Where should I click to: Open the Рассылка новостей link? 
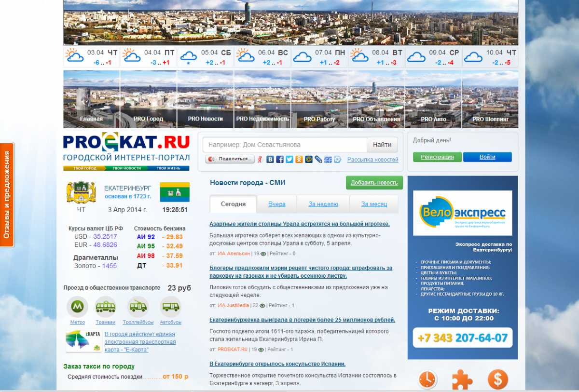373,160
